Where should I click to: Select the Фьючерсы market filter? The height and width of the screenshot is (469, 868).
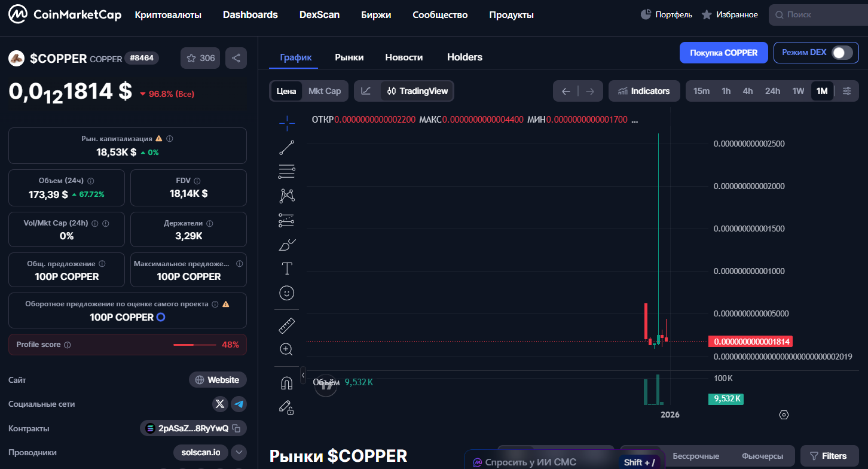[x=762, y=456]
